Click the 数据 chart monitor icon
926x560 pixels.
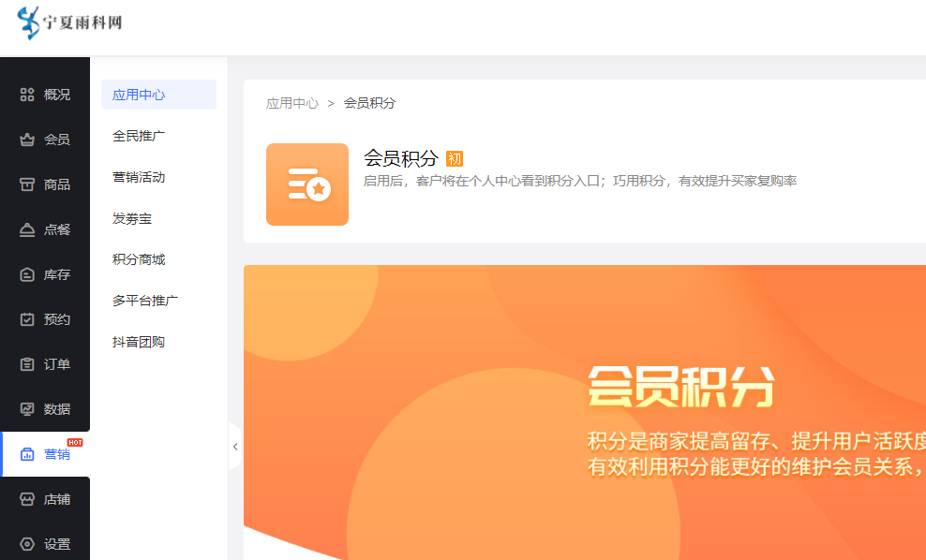point(27,409)
